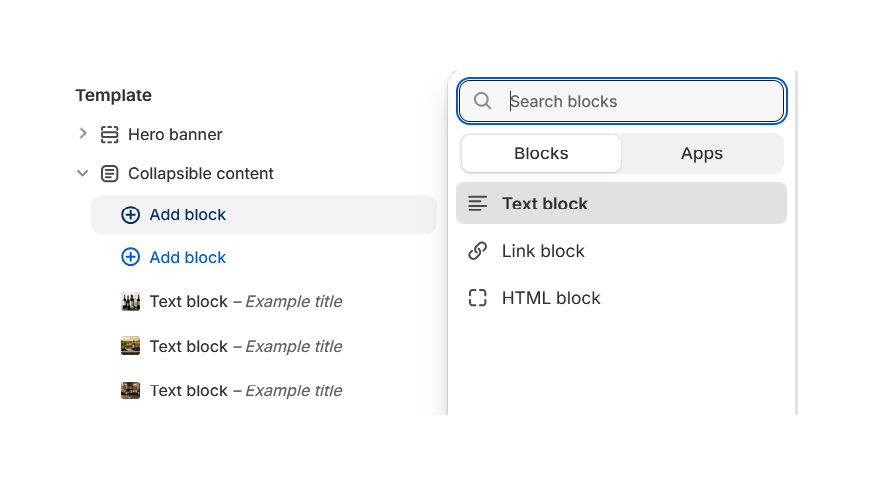Switch to the Apps tab
Screen dimensions: 877x492
coord(702,153)
